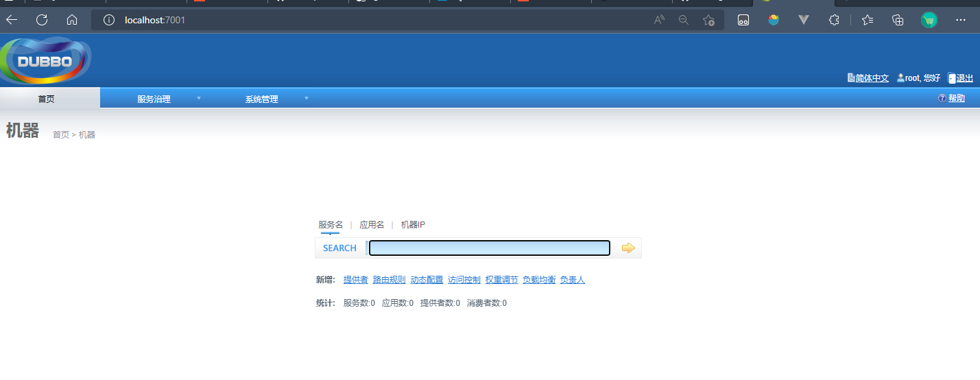
Task: Click the 提供者数:0 statistic
Action: pyautogui.click(x=440, y=303)
